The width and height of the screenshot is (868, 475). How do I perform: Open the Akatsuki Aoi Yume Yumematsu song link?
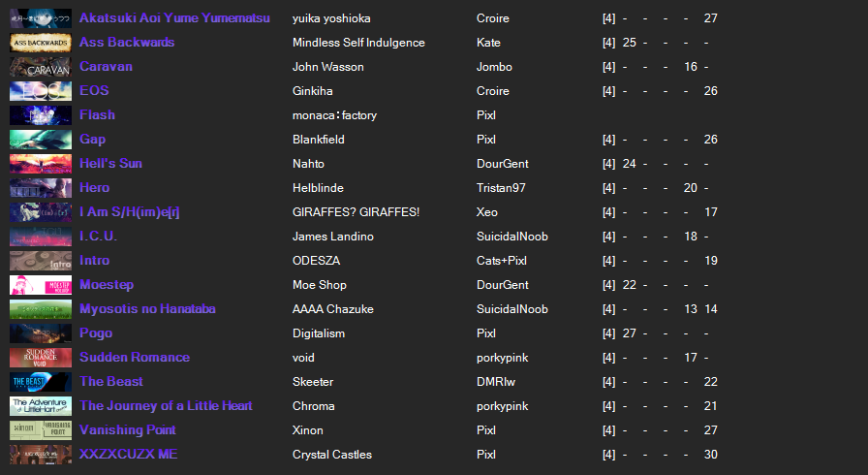(x=174, y=18)
